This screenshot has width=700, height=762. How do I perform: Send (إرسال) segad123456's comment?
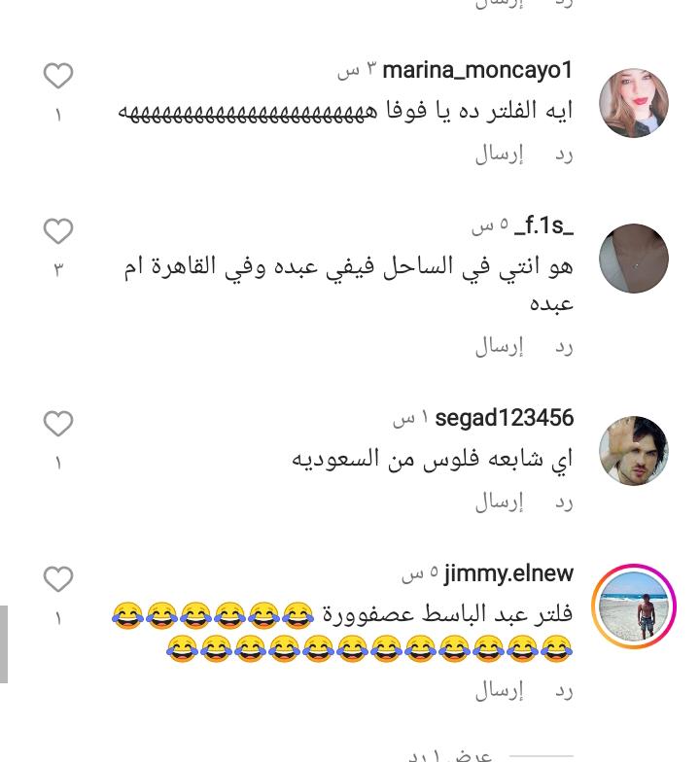[x=500, y=502]
